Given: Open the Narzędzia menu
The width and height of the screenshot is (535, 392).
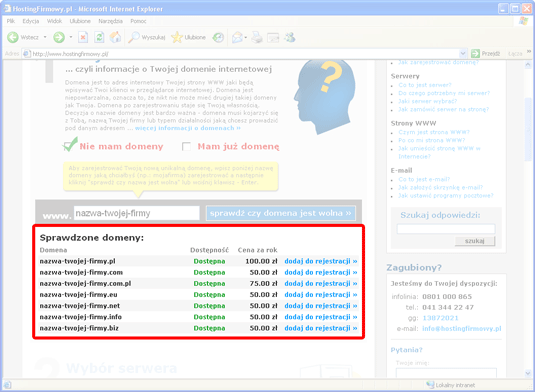Looking at the screenshot, I should pyautogui.click(x=111, y=21).
